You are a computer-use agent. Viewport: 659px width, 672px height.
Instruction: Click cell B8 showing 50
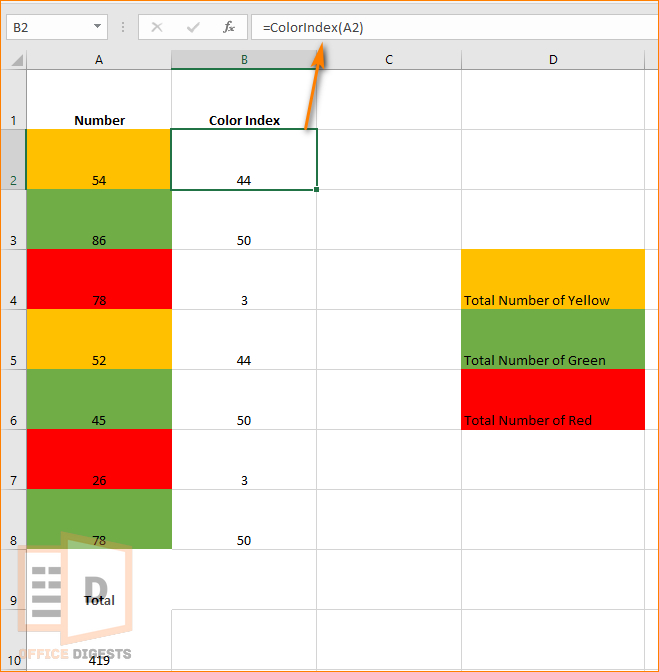point(244,519)
